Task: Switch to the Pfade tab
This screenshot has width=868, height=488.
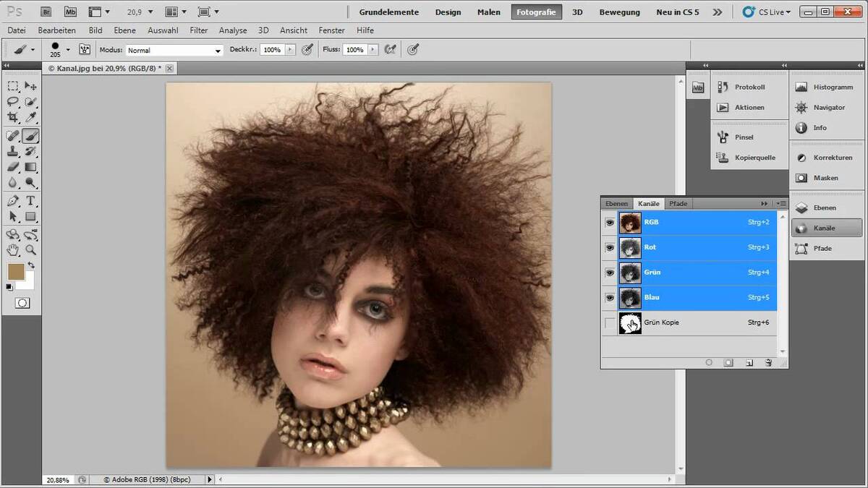Action: click(x=678, y=203)
